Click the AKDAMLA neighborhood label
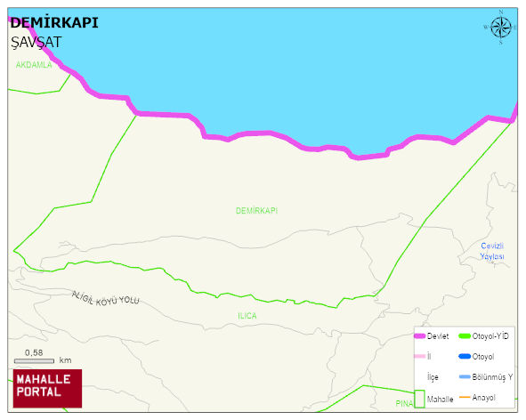Image resolution: width=526 pixels, height=420 pixels. [x=34, y=65]
